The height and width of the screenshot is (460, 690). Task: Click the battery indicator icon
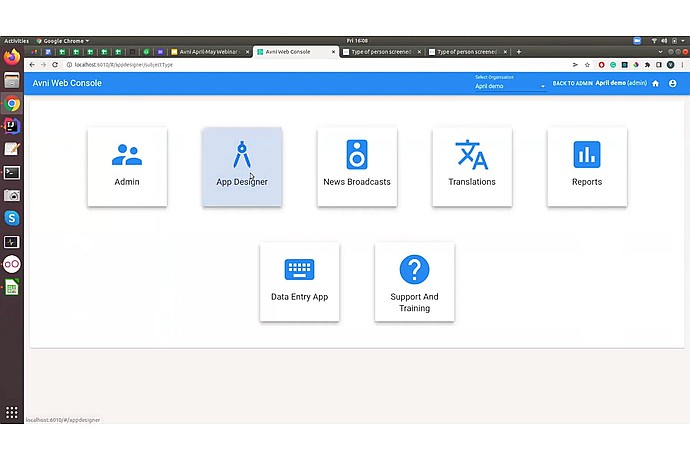pos(674,41)
